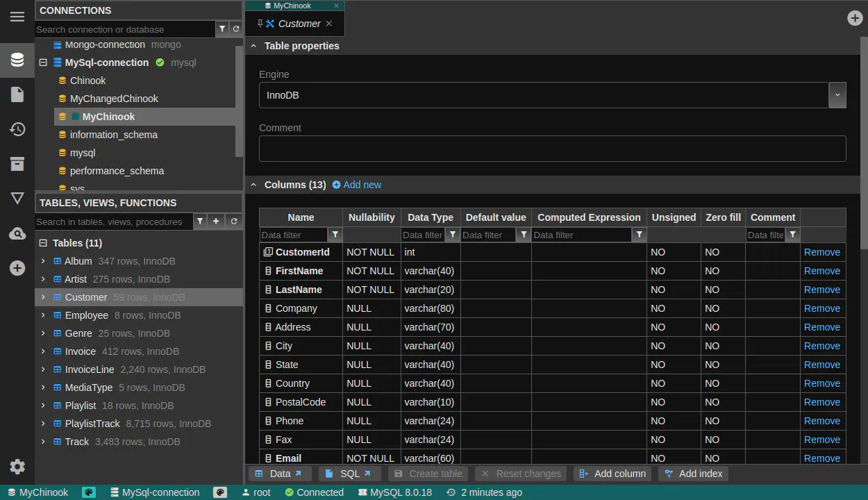Viewport: 868px width, 500px height.
Task: Open the query history sidebar icon
Action: pyautogui.click(x=17, y=129)
